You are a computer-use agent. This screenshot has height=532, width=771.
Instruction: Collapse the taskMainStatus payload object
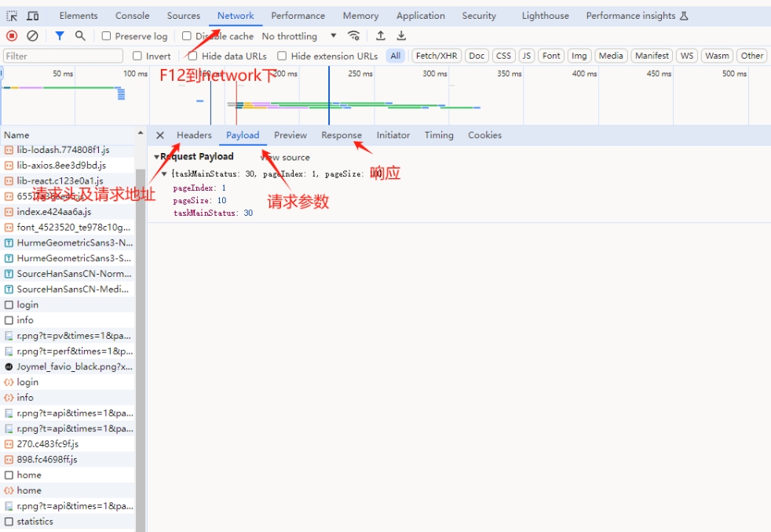click(164, 173)
